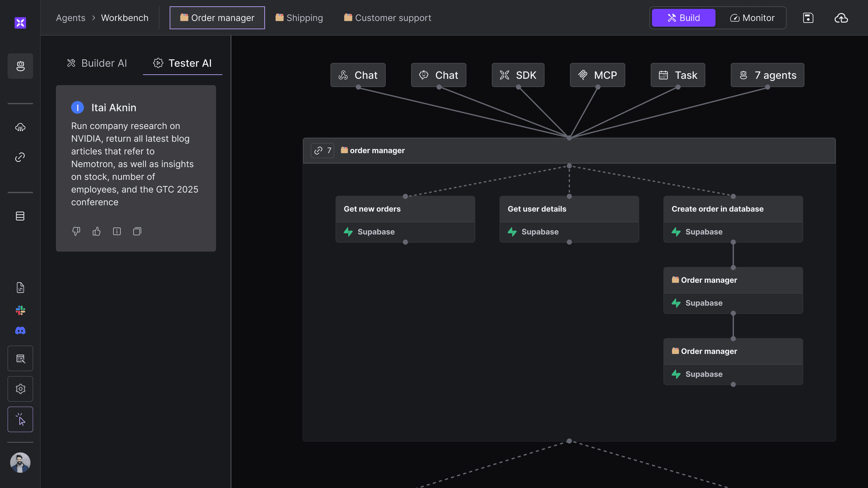The image size is (868, 488).
Task: Copy the Itai Aknin message
Action: [137, 231]
